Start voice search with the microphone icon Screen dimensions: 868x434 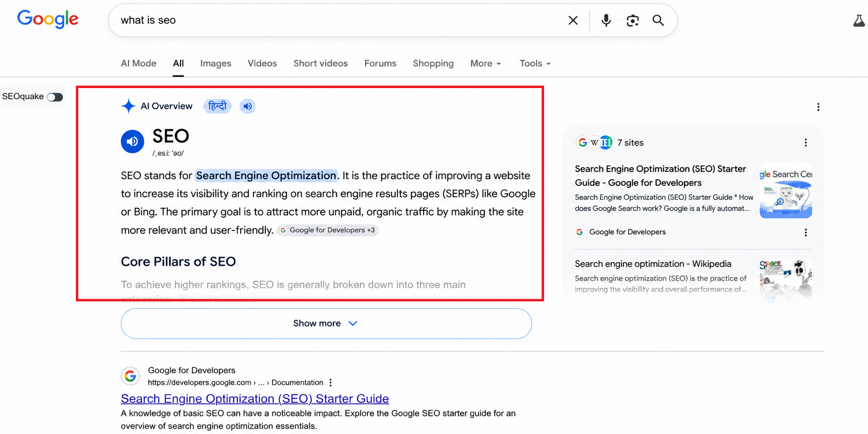606,20
